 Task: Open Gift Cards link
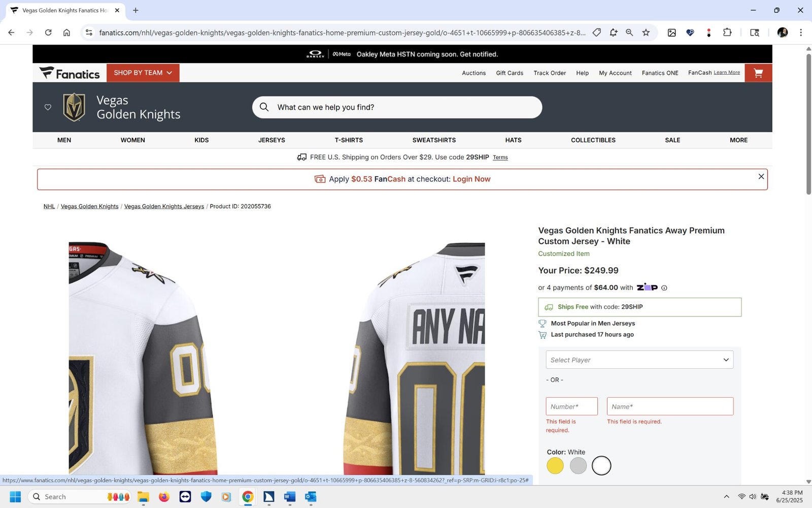[x=510, y=73]
